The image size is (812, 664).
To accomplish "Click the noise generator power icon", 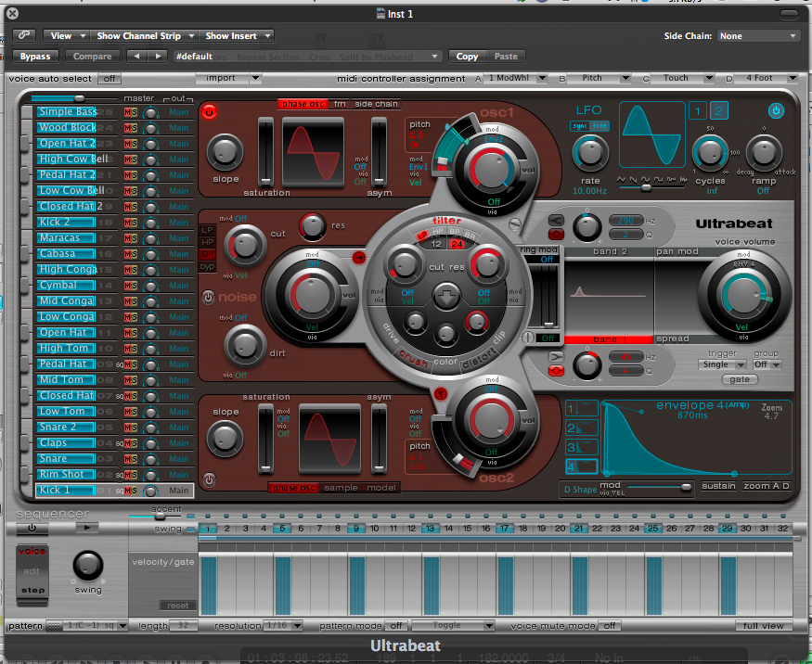I will (209, 298).
